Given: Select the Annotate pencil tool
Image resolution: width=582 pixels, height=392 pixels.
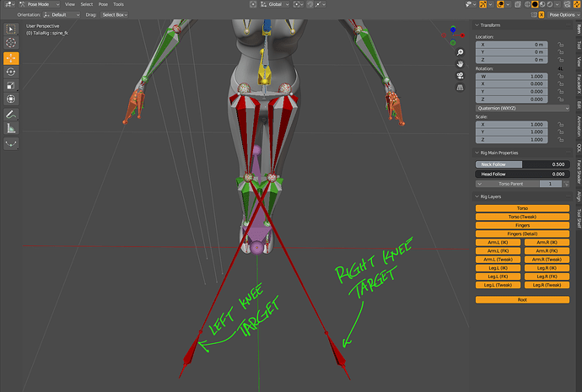Looking at the screenshot, I should [11, 114].
